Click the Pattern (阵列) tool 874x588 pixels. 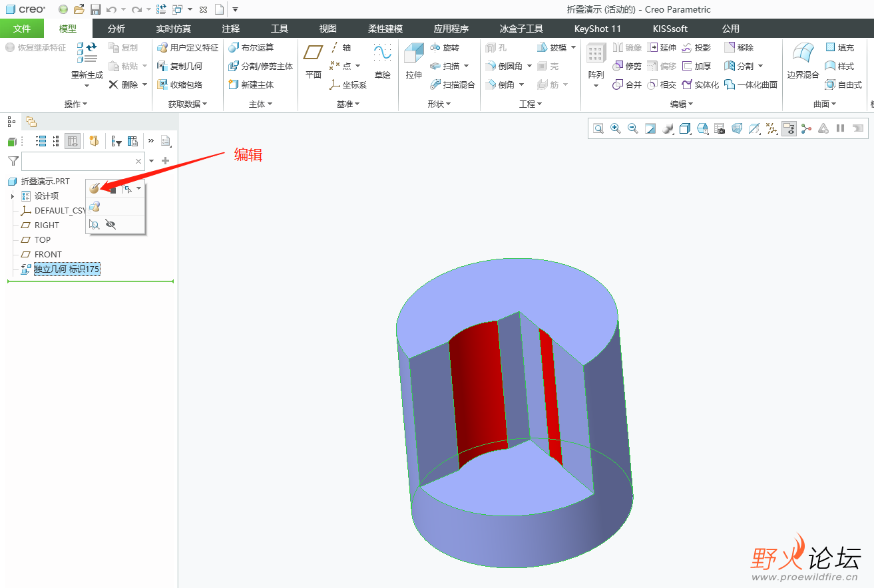(x=596, y=61)
